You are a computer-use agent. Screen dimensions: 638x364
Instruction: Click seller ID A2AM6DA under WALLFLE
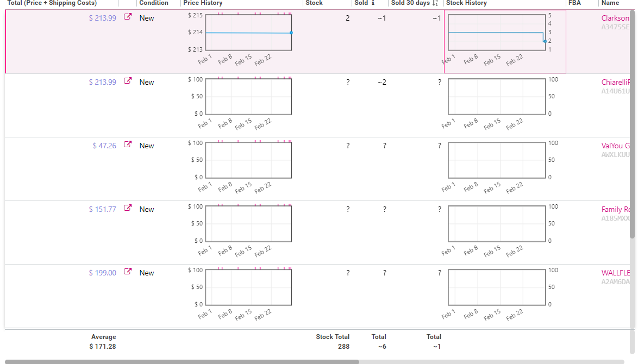point(615,282)
